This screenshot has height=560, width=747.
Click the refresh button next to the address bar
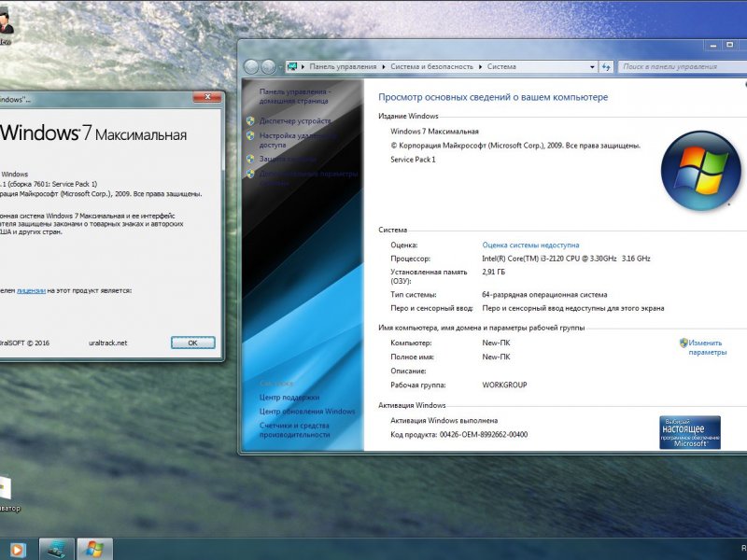coord(605,66)
